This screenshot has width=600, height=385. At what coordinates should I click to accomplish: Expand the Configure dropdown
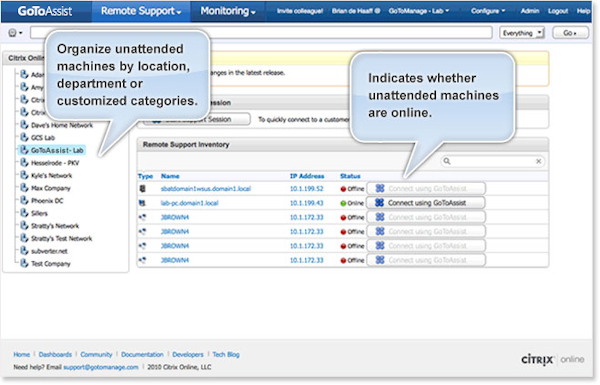[x=488, y=11]
